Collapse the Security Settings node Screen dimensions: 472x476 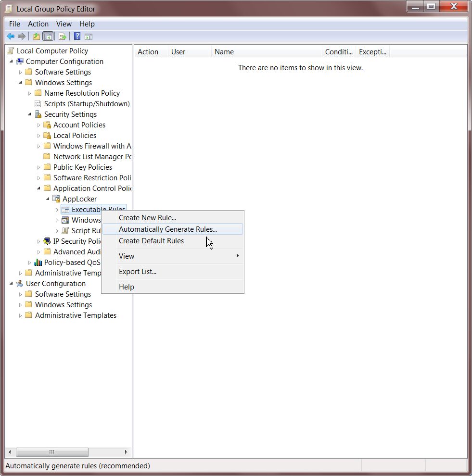click(29, 114)
